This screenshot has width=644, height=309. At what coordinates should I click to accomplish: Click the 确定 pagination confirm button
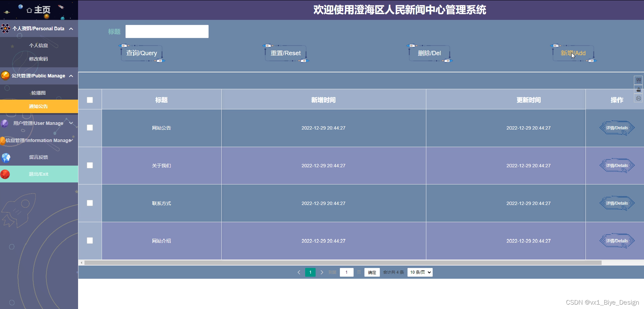tap(372, 272)
